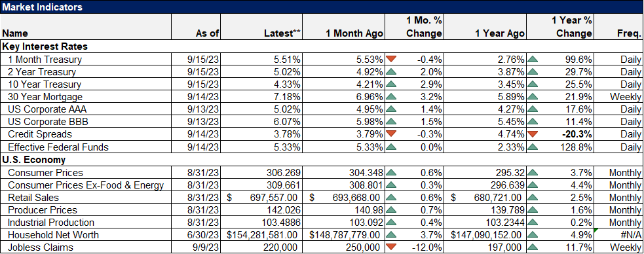Select the -12.0% monthly change cell
This screenshot has width=644, height=254.
[x=415, y=247]
